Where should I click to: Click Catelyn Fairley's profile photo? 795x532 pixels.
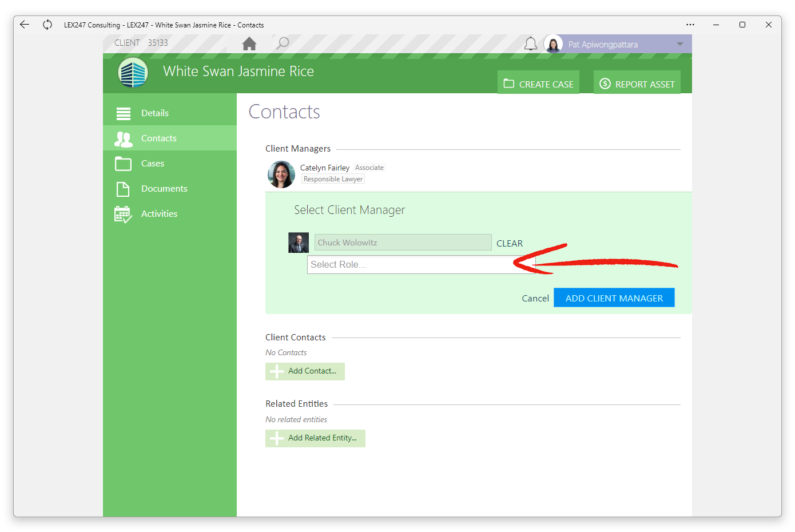click(281, 174)
